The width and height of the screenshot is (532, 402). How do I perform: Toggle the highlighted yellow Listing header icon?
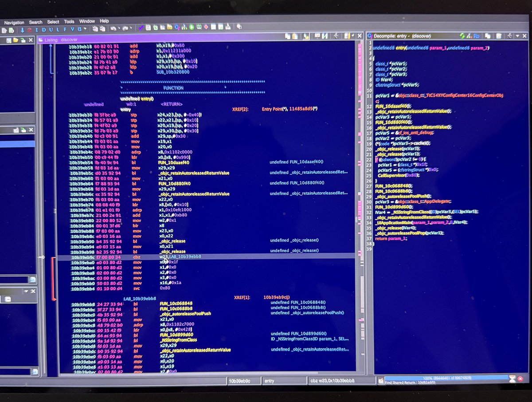(x=306, y=36)
